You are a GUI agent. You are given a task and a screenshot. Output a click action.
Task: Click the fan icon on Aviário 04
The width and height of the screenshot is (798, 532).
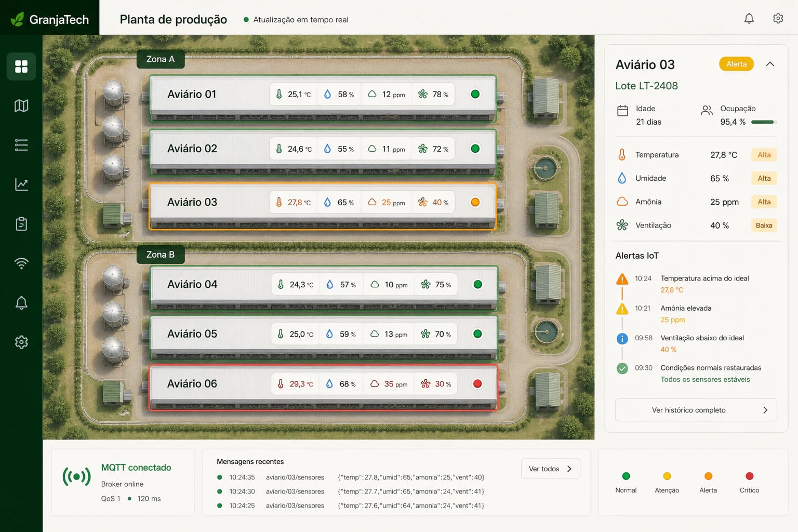425,285
